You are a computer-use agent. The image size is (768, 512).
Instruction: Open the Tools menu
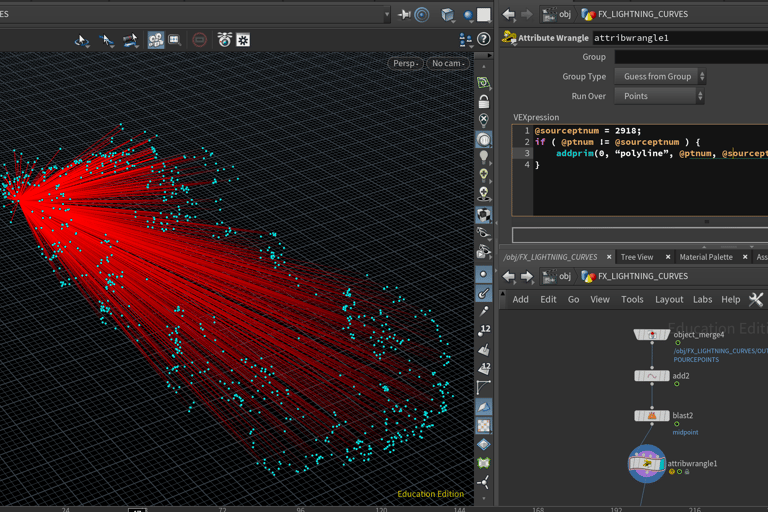(x=632, y=299)
